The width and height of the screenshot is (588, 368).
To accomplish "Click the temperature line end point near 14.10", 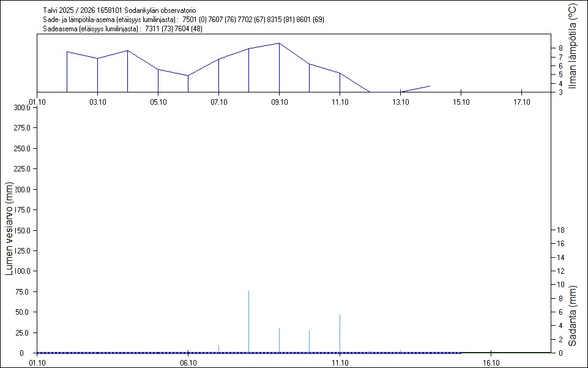I will coord(430,86).
